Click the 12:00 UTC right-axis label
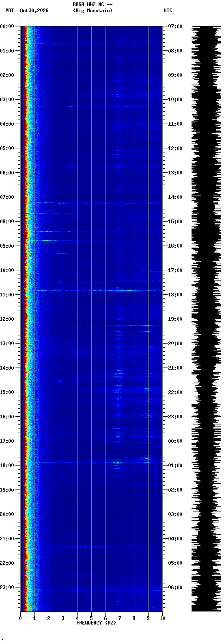Image resolution: width=224 pixels, height=644 pixels. pos(175,148)
